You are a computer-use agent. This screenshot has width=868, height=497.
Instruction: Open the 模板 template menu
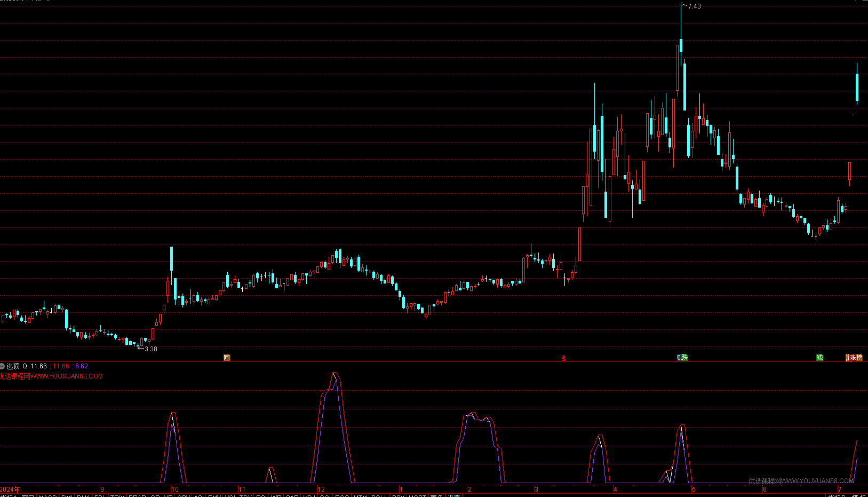coord(859,496)
